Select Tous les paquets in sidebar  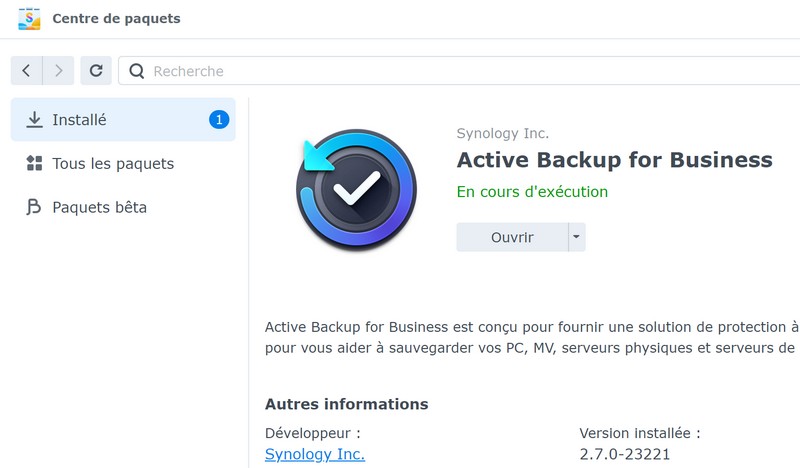pos(113,164)
